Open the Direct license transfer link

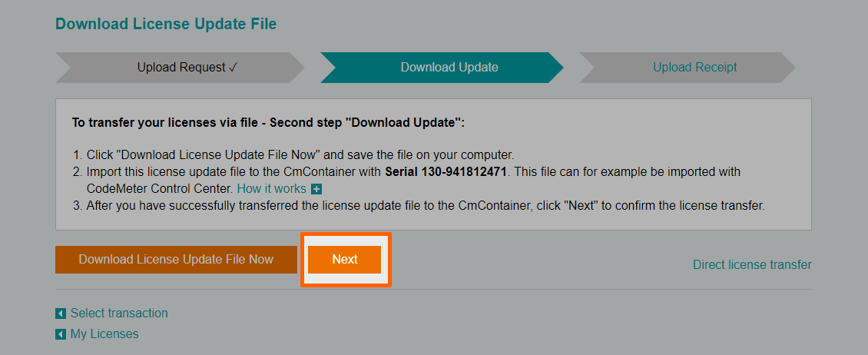coord(751,264)
